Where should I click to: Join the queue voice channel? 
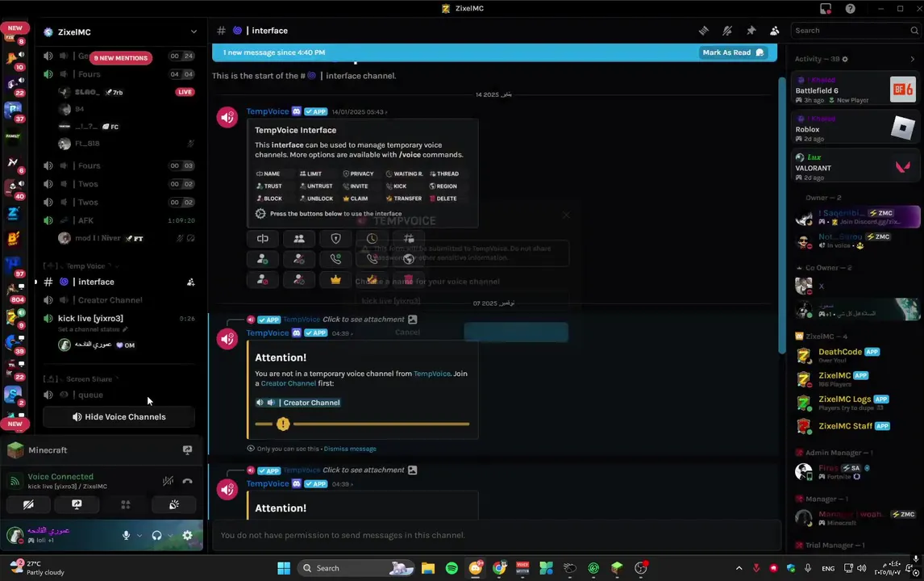pos(119,395)
